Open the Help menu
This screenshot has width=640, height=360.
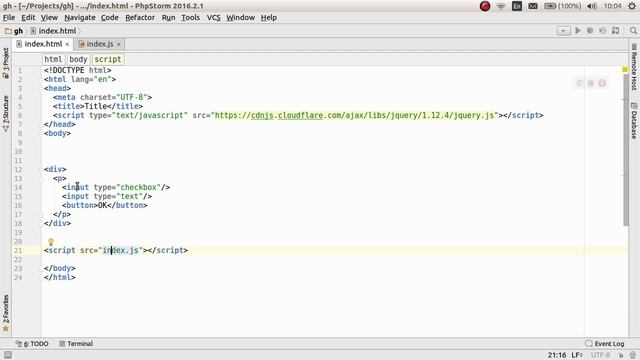pyautogui.click(x=269, y=18)
